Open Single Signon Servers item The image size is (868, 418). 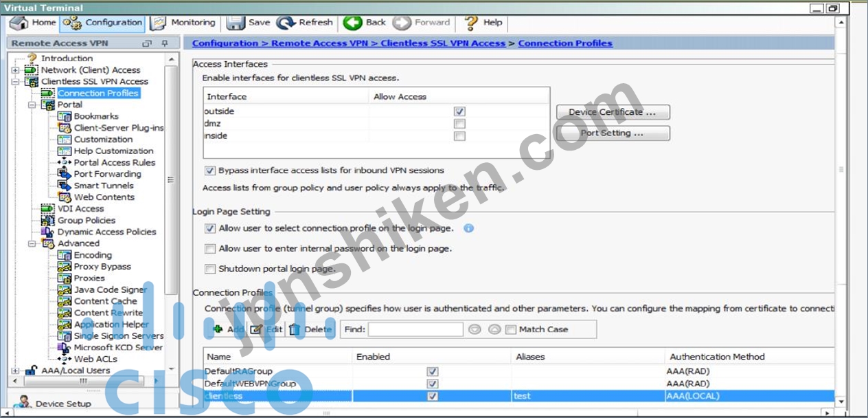click(119, 336)
